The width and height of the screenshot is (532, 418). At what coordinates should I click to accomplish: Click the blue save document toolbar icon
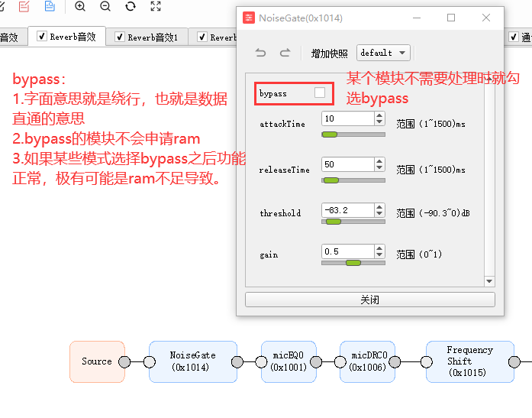point(50,6)
